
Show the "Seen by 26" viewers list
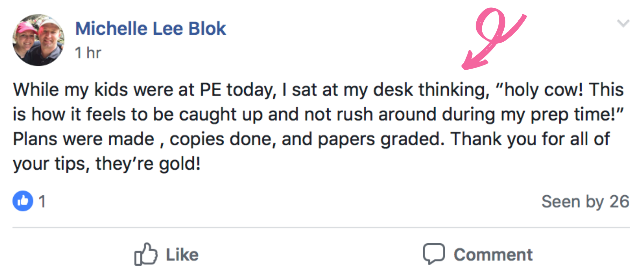pyautogui.click(x=585, y=202)
